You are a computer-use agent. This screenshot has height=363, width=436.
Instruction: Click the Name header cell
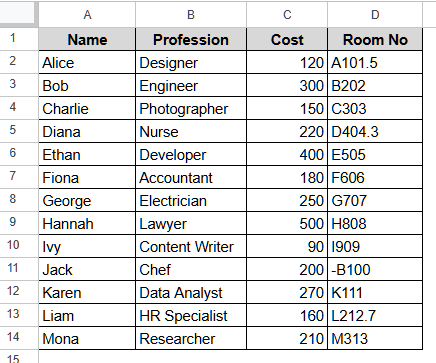pos(87,39)
